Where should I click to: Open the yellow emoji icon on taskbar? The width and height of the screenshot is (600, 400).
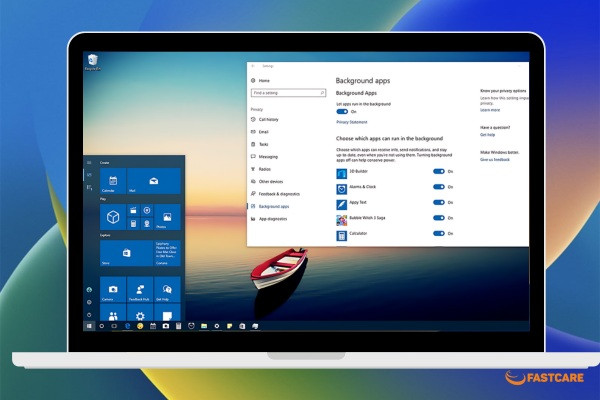140,326
